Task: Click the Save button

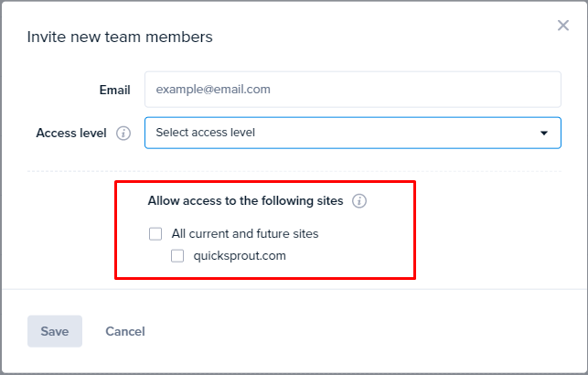Action: tap(55, 331)
